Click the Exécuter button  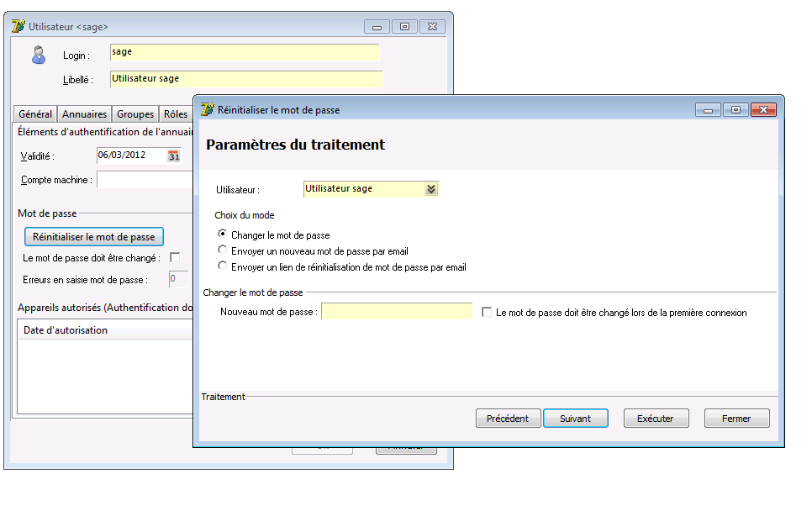pos(656,419)
